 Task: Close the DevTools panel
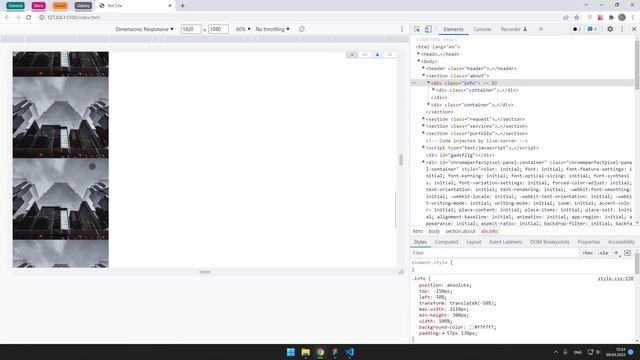pos(634,29)
